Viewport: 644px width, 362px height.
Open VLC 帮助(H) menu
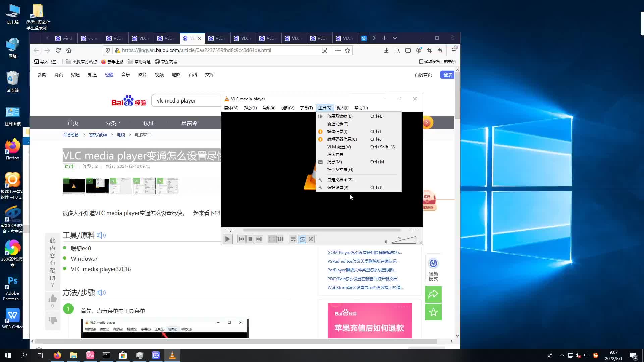361,108
